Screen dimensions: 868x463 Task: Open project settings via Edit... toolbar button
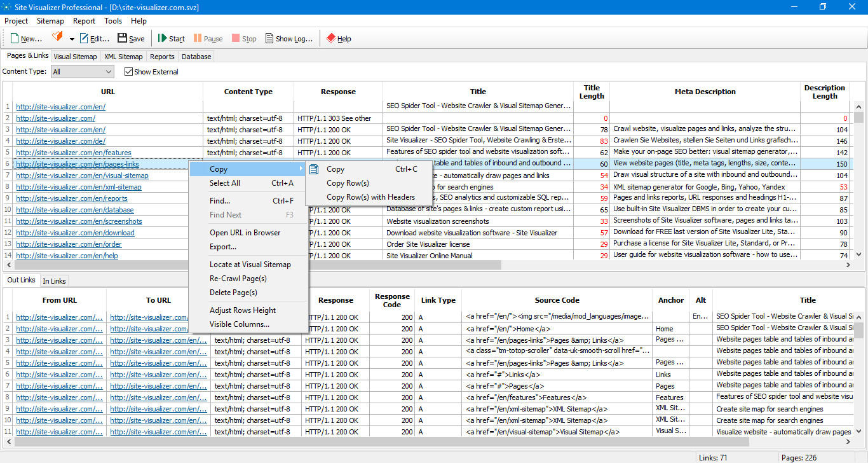(x=95, y=39)
